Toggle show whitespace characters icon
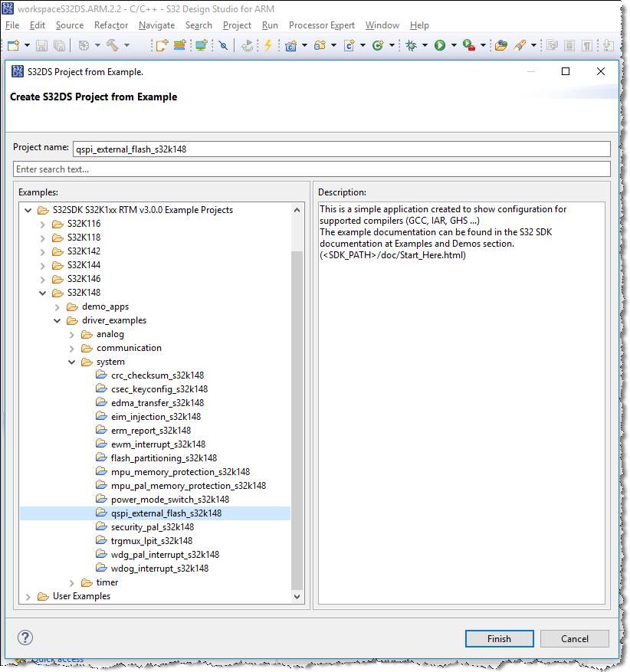 click(x=586, y=45)
